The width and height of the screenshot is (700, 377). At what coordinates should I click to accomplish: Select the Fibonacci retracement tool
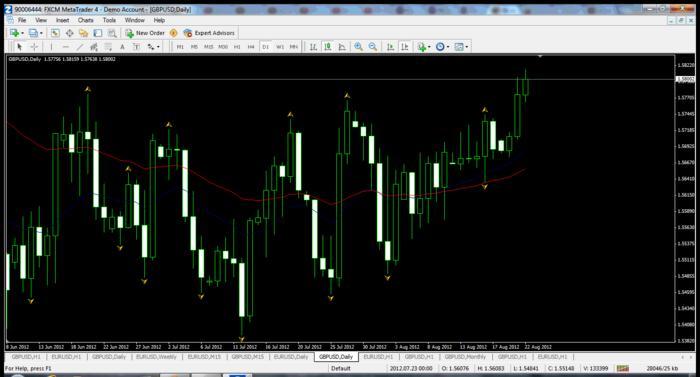point(108,46)
